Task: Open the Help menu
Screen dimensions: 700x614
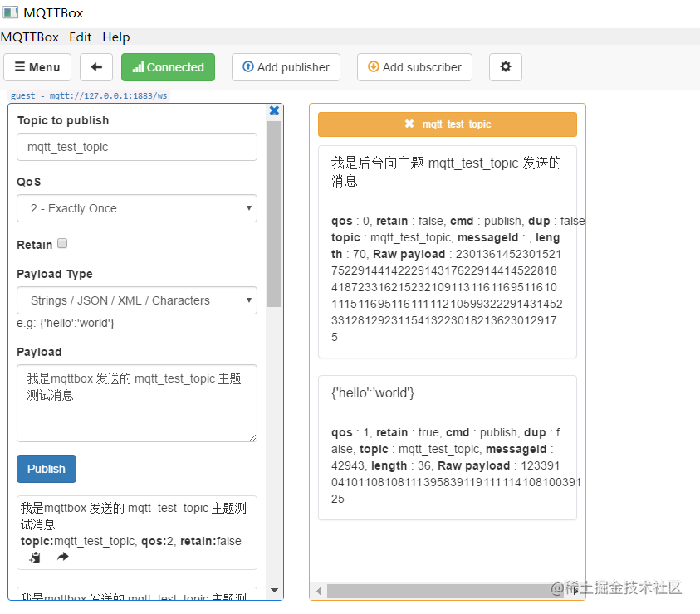Action: point(116,37)
